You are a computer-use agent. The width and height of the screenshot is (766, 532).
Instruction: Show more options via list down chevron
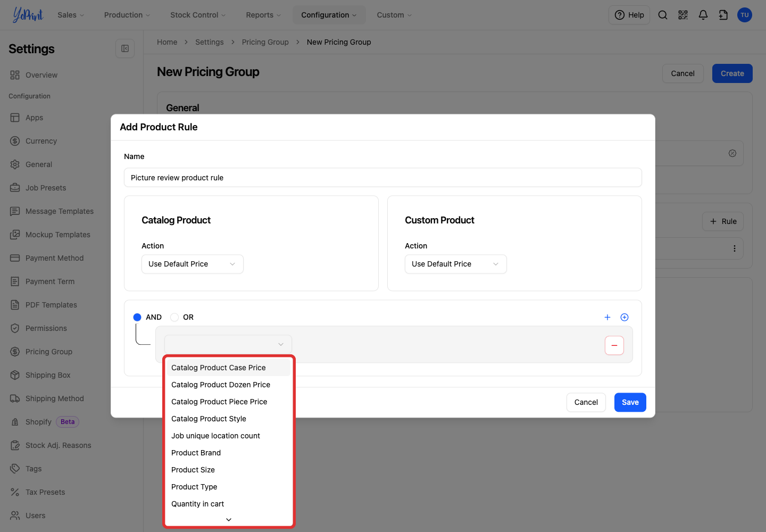pos(229,519)
